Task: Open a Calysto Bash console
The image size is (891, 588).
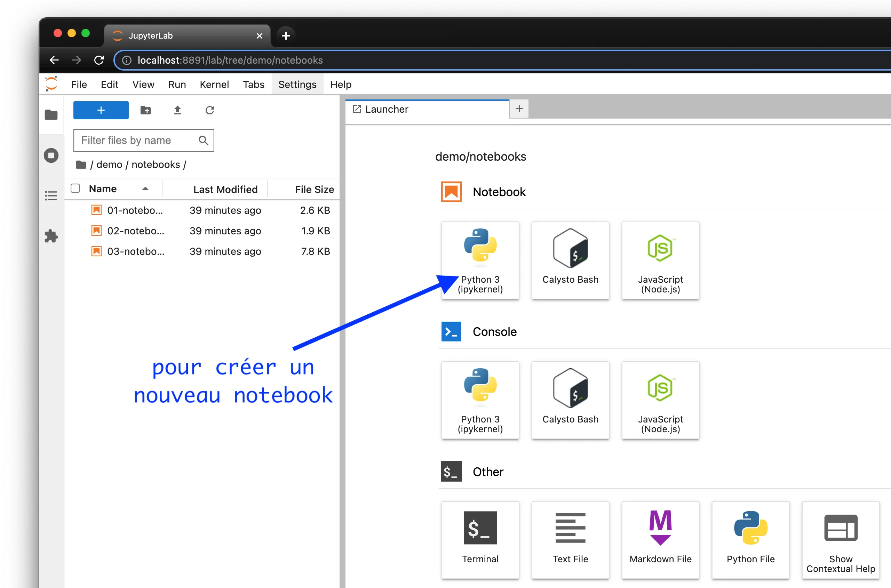Action: [570, 400]
